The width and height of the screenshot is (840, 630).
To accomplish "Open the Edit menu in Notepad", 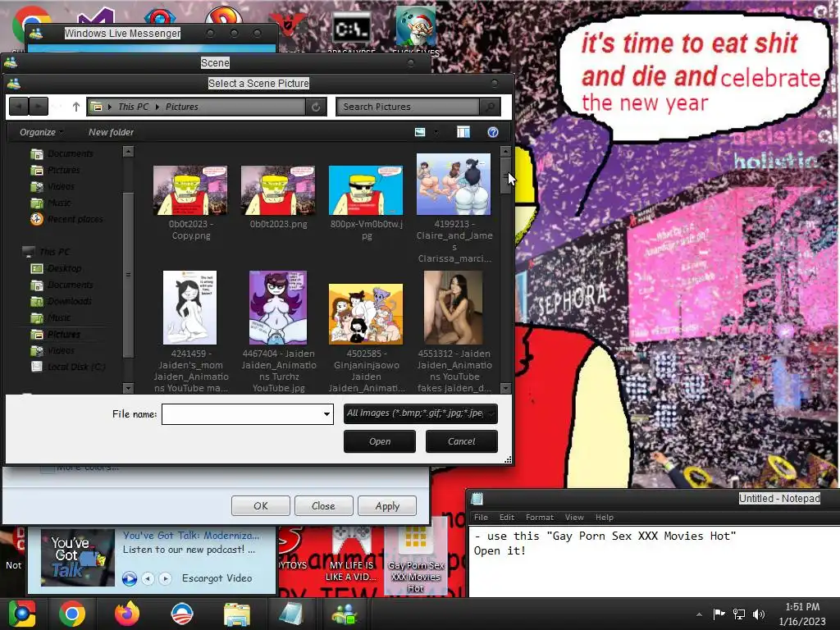I will pos(507,518).
